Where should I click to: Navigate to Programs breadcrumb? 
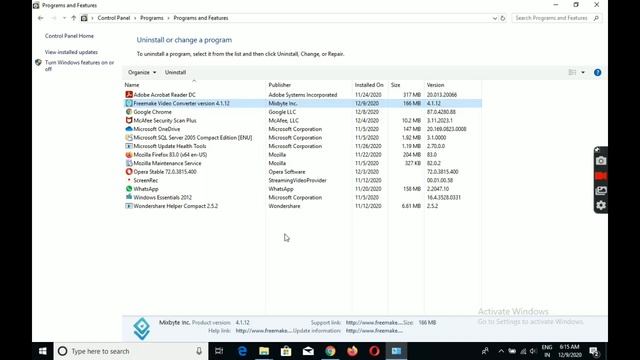tap(151, 18)
